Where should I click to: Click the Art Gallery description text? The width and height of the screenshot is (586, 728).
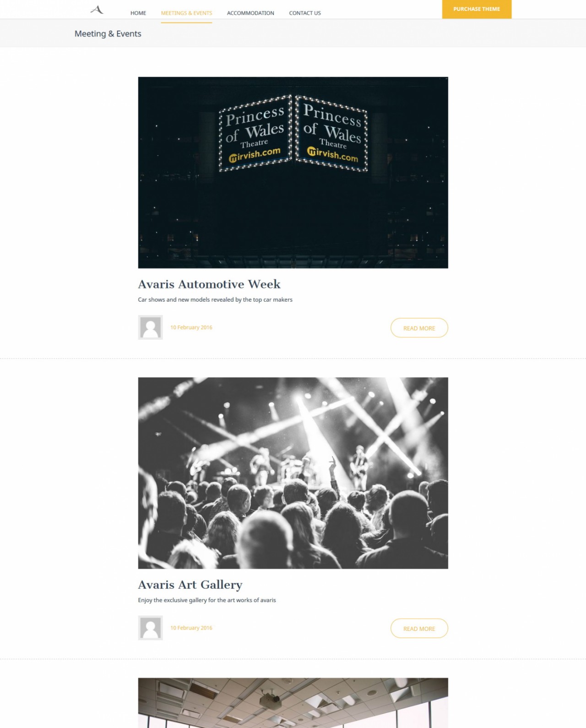click(207, 600)
